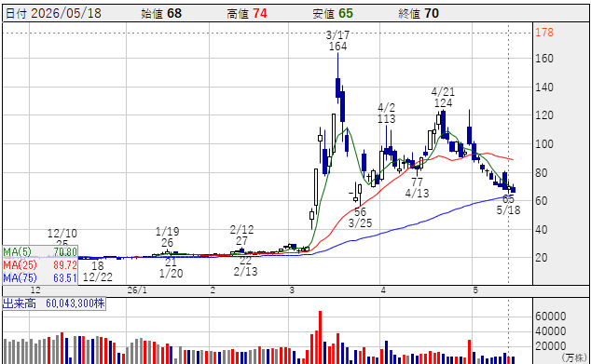
Task: Click the month 3 label on time axis
Action: click(x=292, y=290)
